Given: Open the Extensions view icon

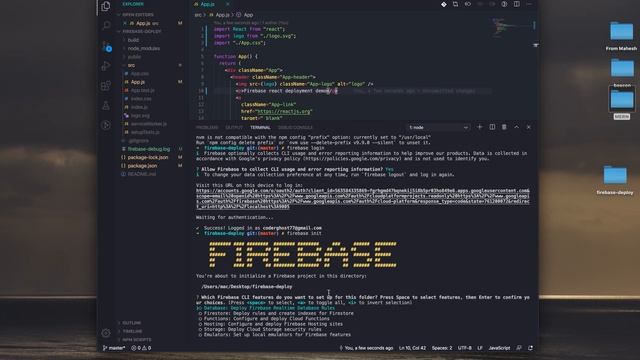Looking at the screenshot, I should (106, 86).
